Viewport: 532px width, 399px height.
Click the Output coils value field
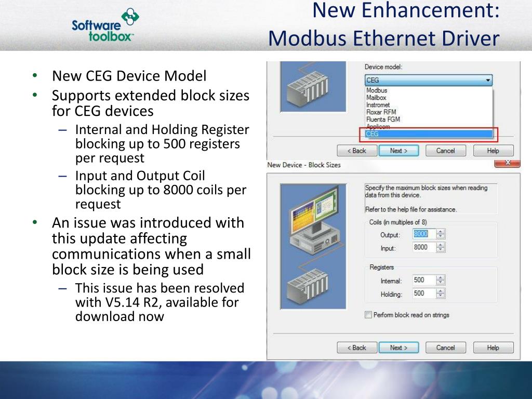click(x=423, y=234)
